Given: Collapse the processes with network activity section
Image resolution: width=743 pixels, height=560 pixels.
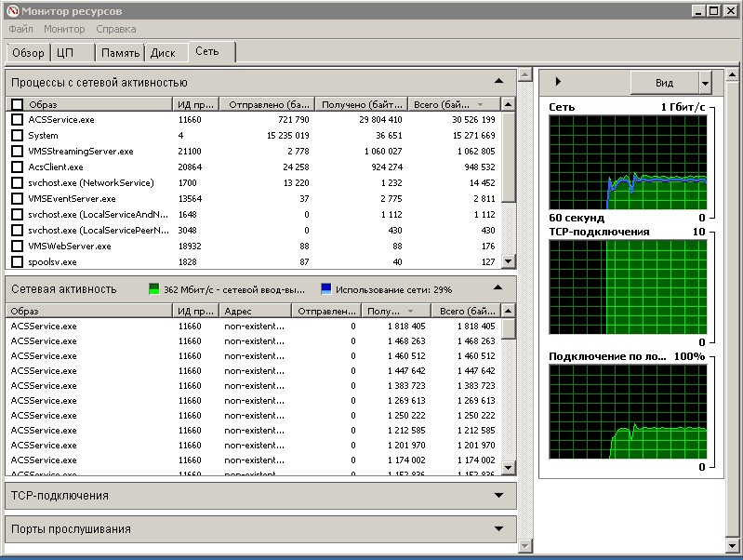Looking at the screenshot, I should click(x=498, y=83).
